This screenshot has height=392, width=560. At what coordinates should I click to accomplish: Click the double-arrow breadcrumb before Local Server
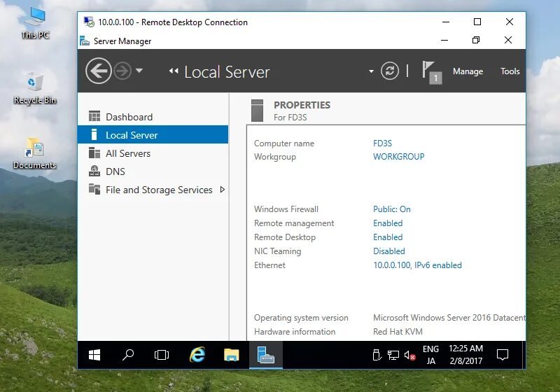pyautogui.click(x=174, y=71)
